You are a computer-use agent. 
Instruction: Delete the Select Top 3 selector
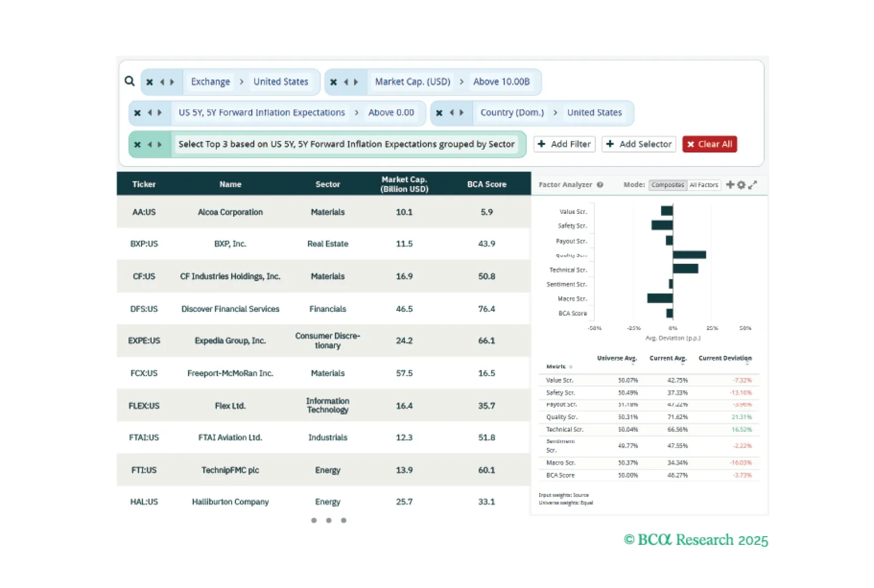coord(138,145)
